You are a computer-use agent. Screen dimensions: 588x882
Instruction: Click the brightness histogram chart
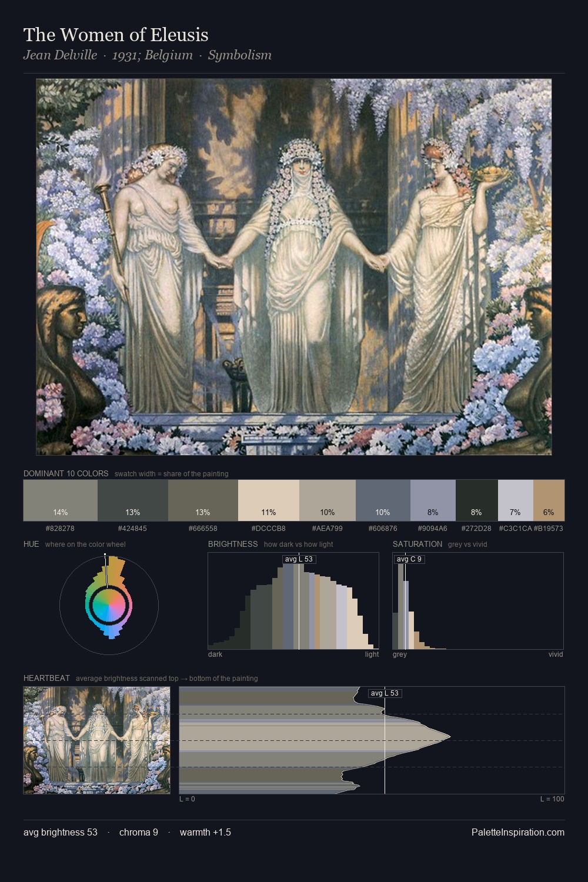[293, 601]
